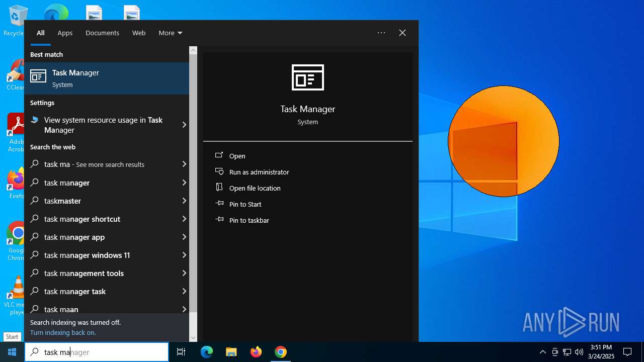Open Task View from taskbar
Image resolution: width=644 pixels, height=362 pixels.
[181, 352]
